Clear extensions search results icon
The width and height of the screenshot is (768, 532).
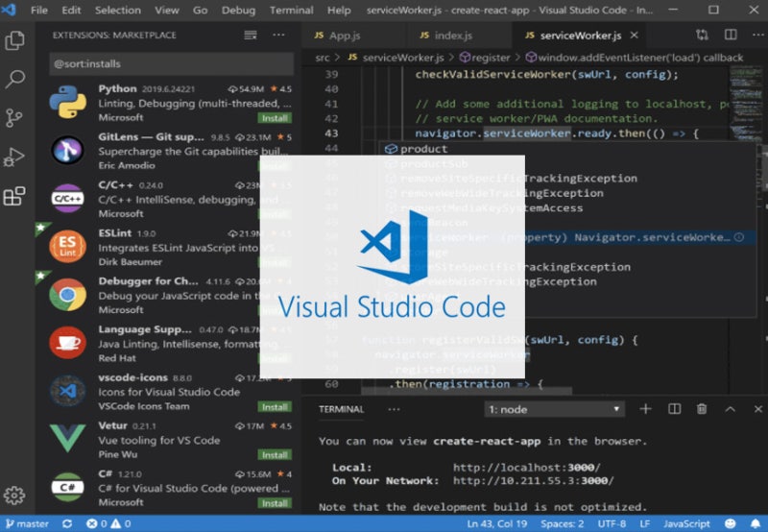click(x=251, y=35)
